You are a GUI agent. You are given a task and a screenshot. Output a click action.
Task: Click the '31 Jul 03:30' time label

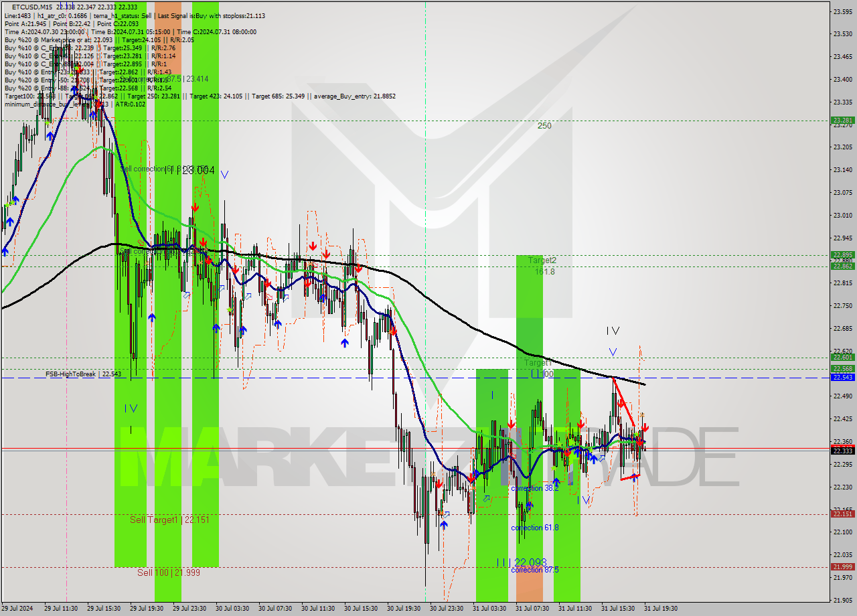point(489,609)
